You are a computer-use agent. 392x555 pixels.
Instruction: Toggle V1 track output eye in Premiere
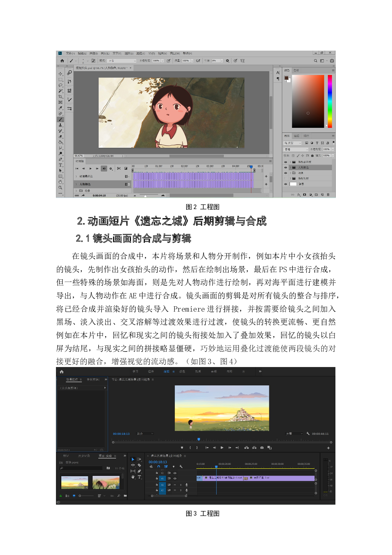[x=175, y=478]
